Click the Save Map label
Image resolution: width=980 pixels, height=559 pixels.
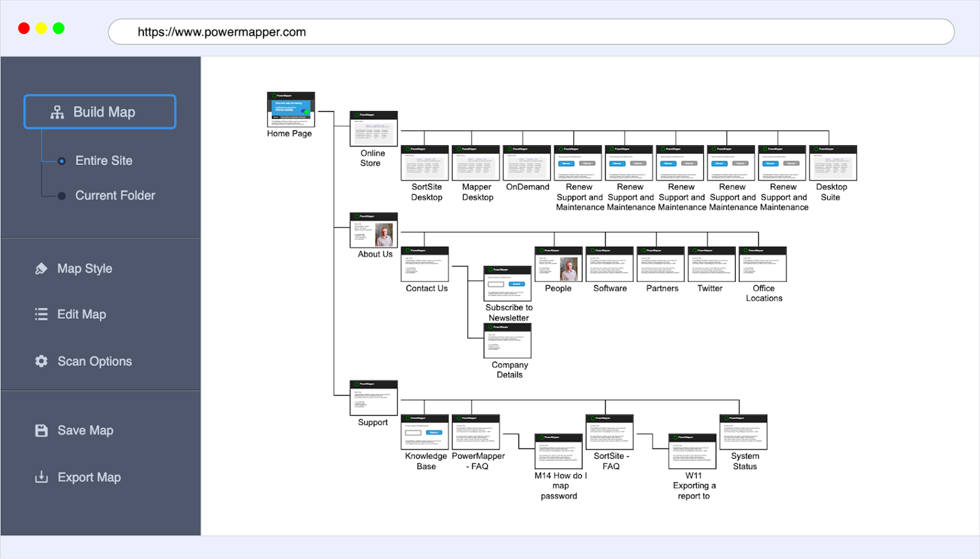(85, 430)
